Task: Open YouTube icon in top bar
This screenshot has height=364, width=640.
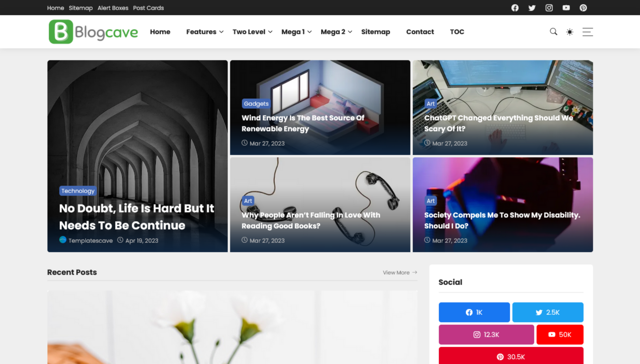Action: click(566, 8)
